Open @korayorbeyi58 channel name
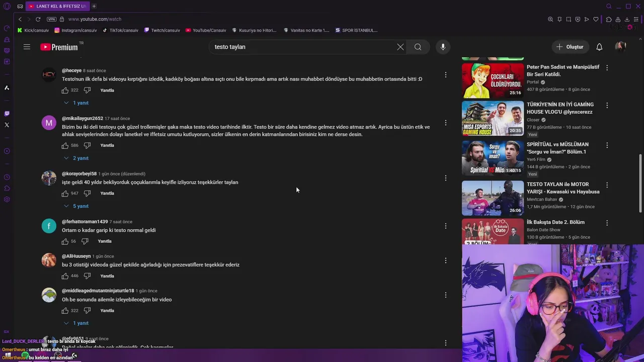This screenshot has width=644, height=362. click(79, 174)
